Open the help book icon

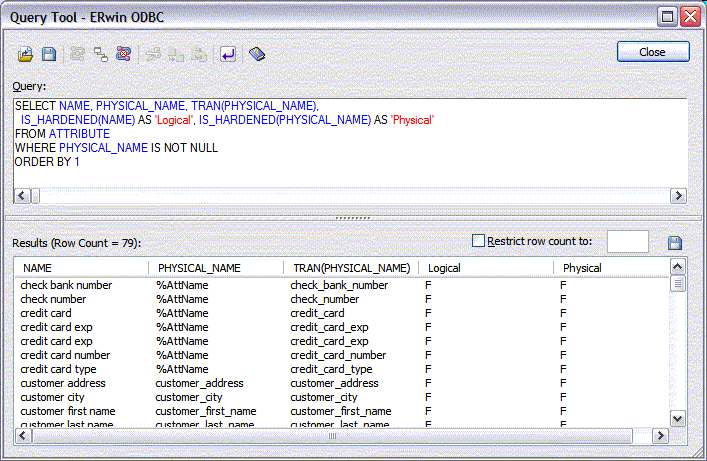pyautogui.click(x=257, y=54)
